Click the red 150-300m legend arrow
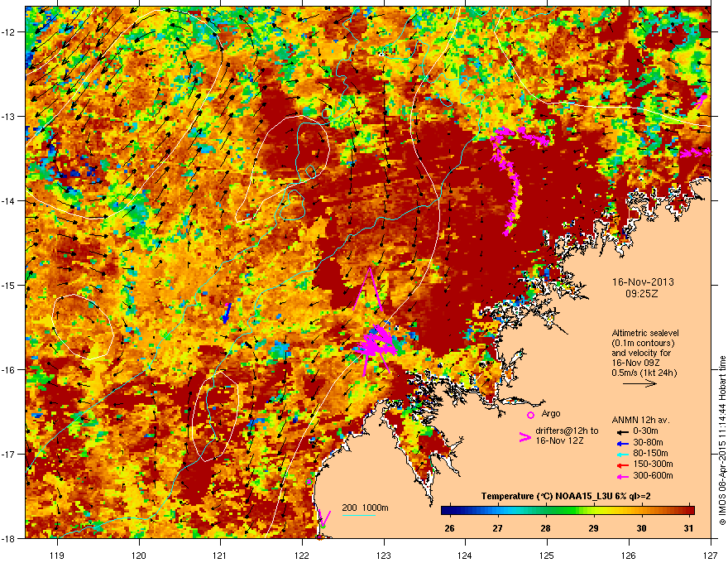This screenshot has width=728, height=563. (621, 464)
